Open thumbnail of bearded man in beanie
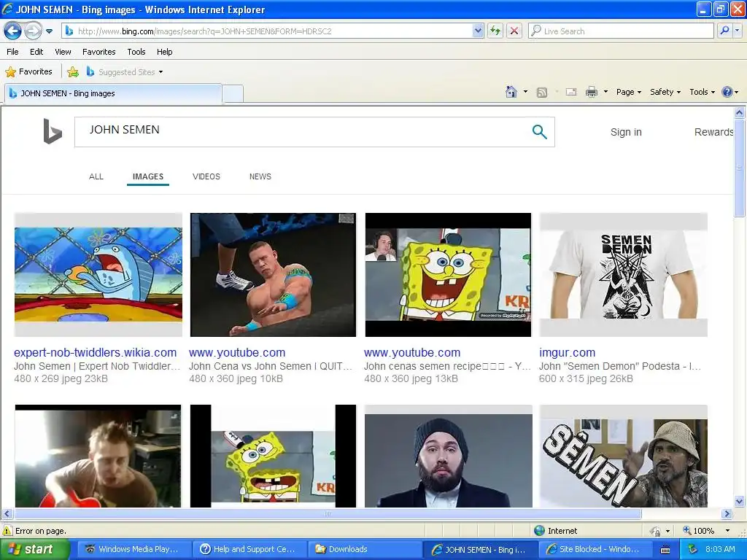747x560 pixels. pos(449,456)
